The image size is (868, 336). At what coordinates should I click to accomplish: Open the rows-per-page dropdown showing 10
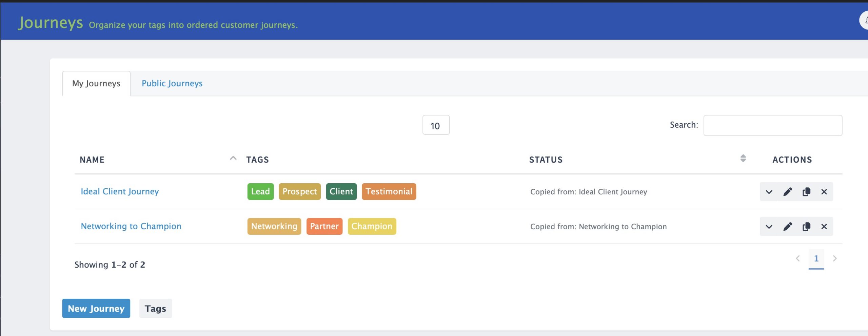pyautogui.click(x=436, y=125)
